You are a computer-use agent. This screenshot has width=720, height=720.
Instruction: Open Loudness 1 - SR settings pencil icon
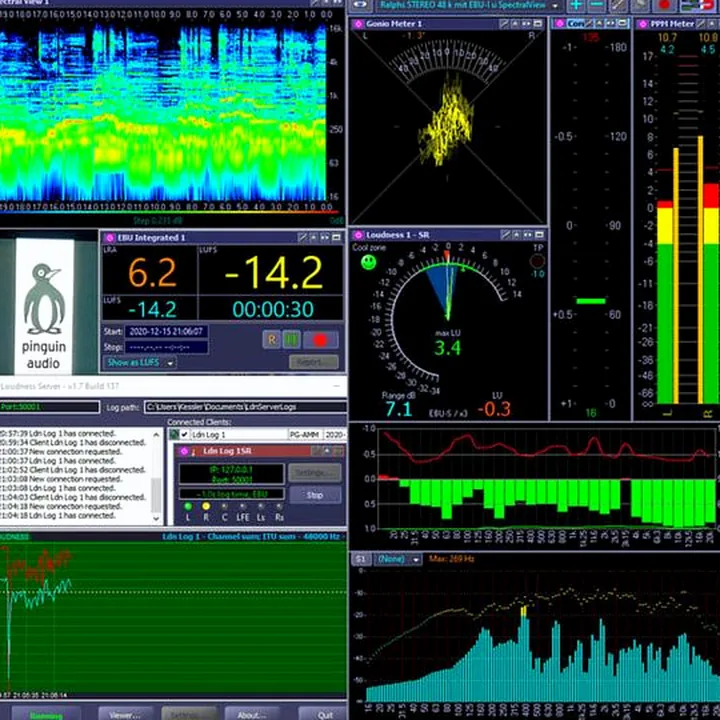pyautogui.click(x=505, y=235)
